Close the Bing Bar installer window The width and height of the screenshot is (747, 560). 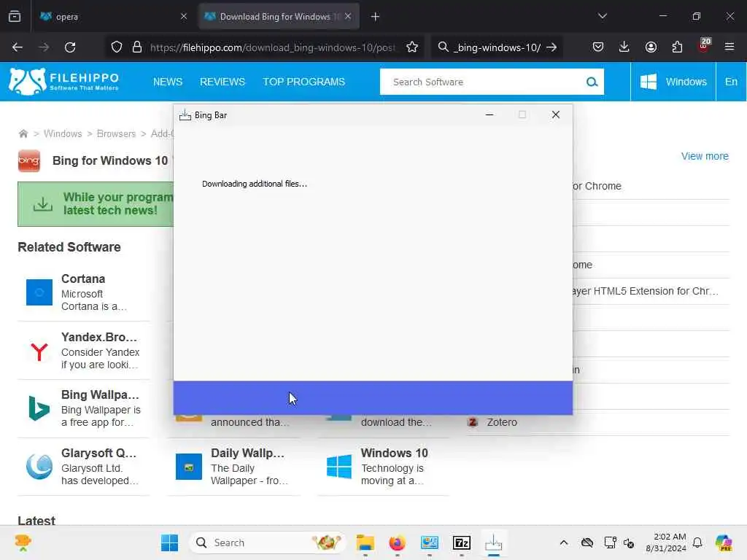click(x=555, y=114)
